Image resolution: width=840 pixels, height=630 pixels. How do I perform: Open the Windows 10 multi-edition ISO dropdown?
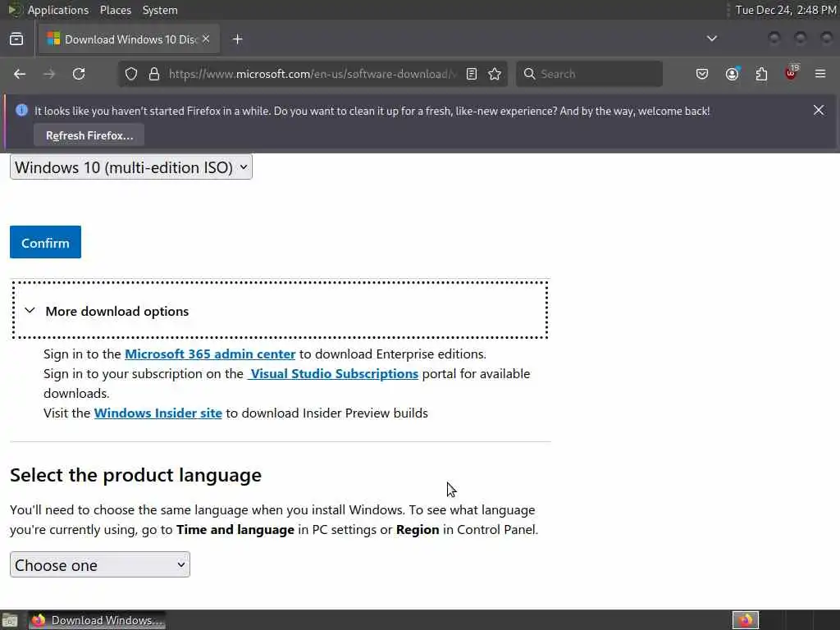[x=131, y=167]
